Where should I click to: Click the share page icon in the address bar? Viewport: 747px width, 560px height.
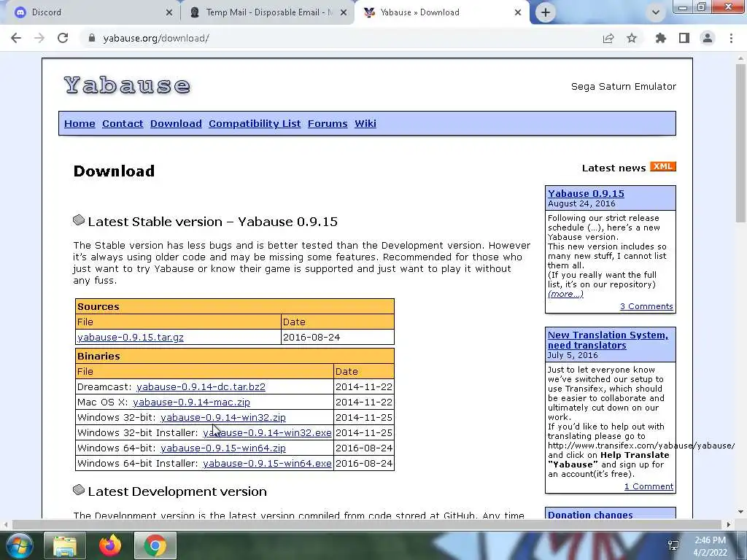tap(608, 38)
